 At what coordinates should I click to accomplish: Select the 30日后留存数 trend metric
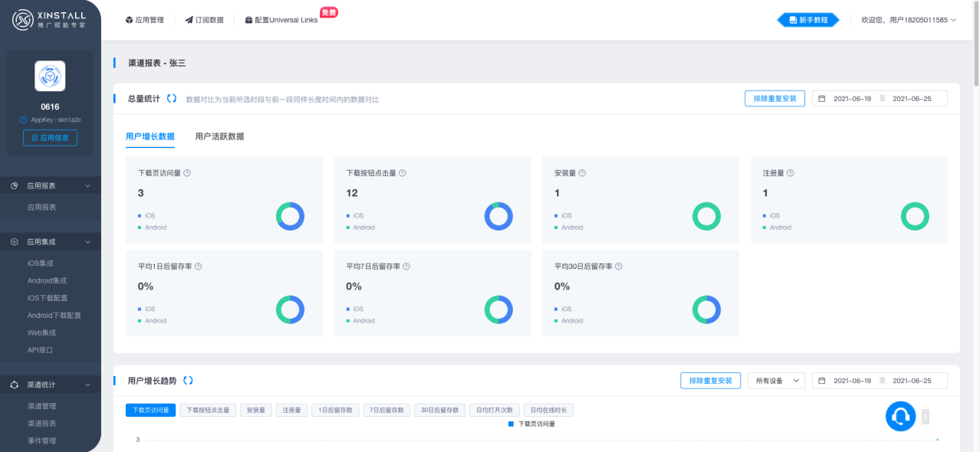click(x=440, y=410)
